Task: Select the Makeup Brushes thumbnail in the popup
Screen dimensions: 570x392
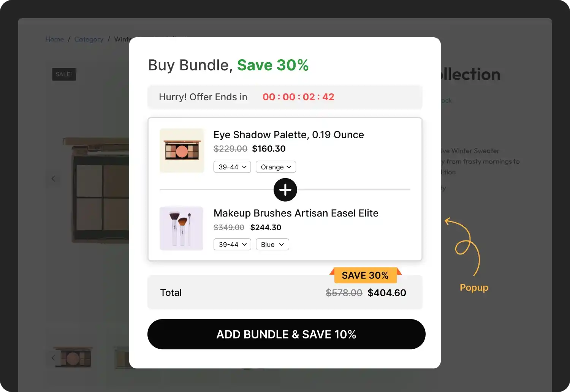Action: click(x=182, y=228)
